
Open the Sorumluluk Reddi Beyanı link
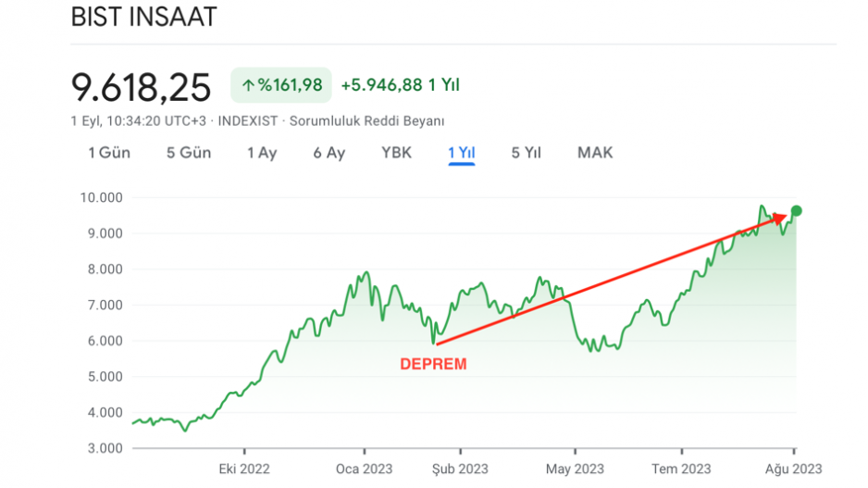(x=368, y=121)
